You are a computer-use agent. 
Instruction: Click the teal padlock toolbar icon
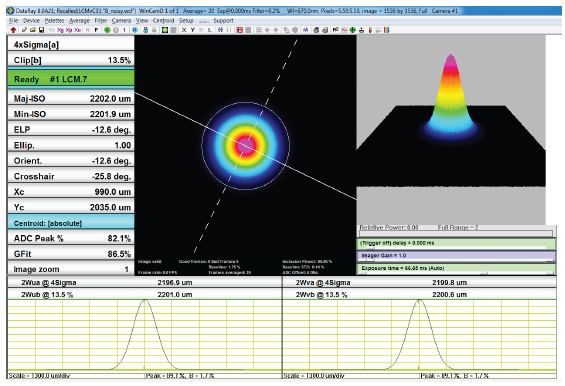coord(146,30)
